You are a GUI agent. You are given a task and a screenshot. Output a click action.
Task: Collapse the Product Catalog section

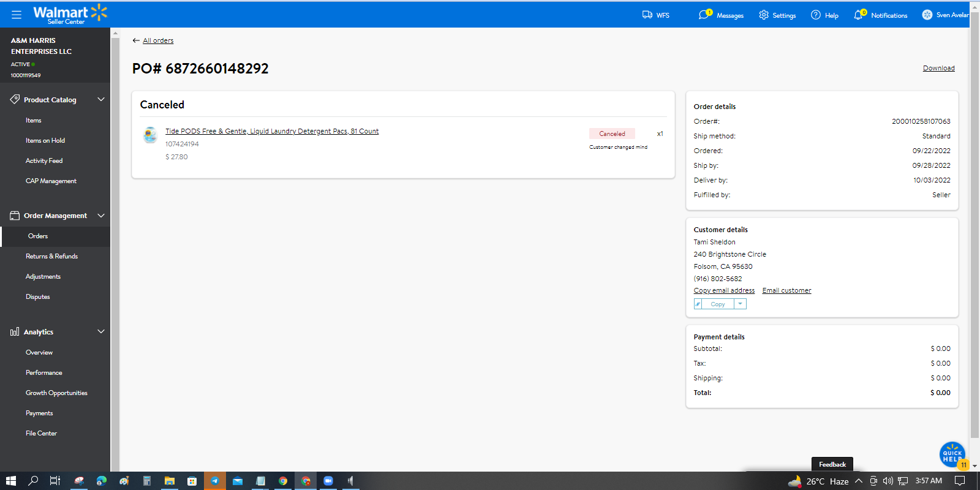coord(101,99)
